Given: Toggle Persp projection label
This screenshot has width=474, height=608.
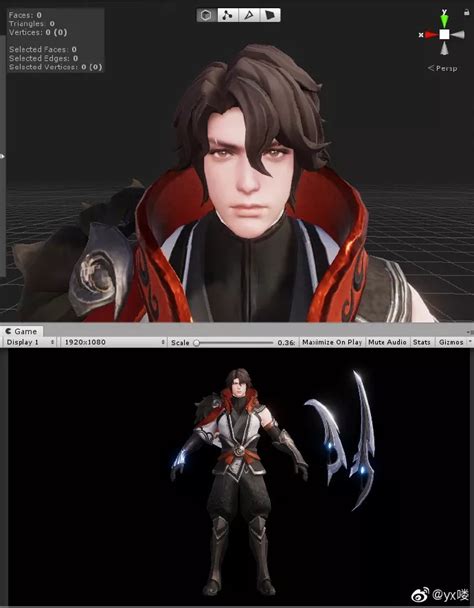Looking at the screenshot, I should click(x=443, y=68).
